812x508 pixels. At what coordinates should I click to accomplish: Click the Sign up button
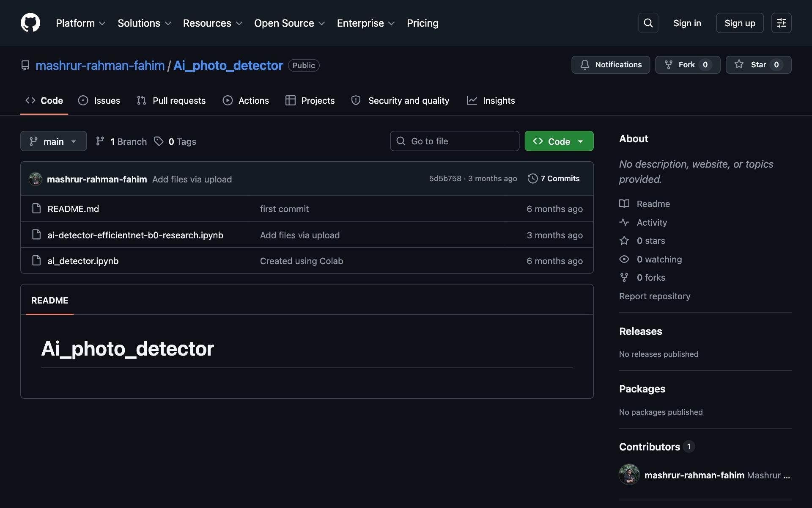click(x=740, y=23)
